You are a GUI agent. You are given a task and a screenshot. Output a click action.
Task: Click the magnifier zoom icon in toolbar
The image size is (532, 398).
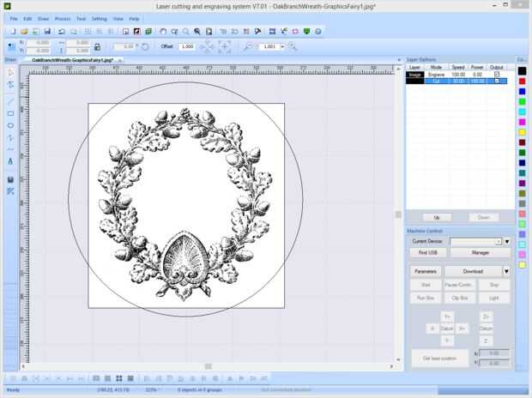point(186,32)
